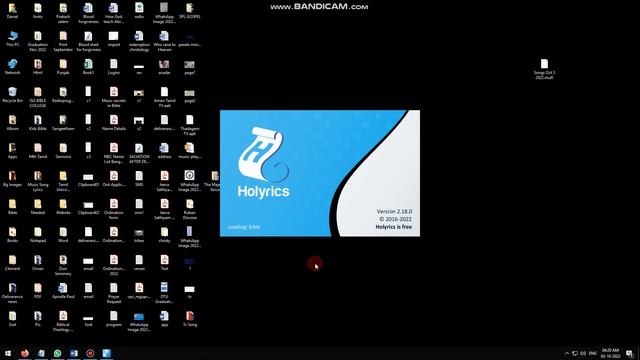
Task: Select the redemption christology document
Action: 139,42
